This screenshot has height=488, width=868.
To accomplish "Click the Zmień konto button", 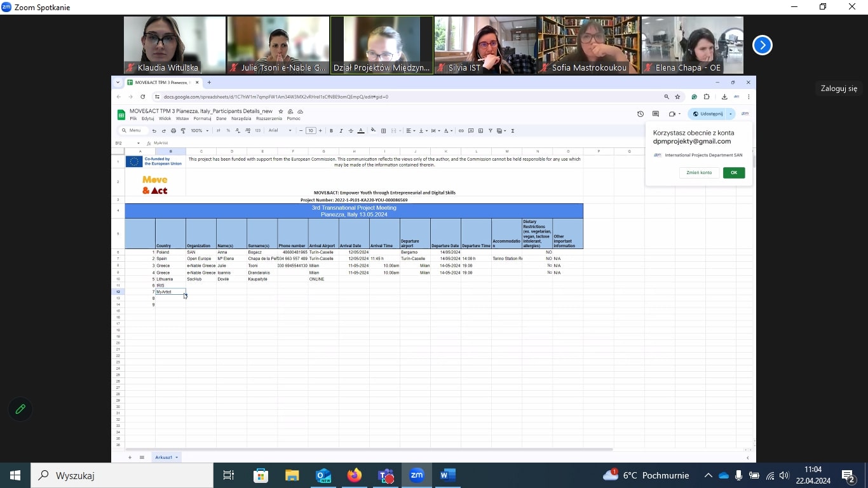I will click(699, 173).
